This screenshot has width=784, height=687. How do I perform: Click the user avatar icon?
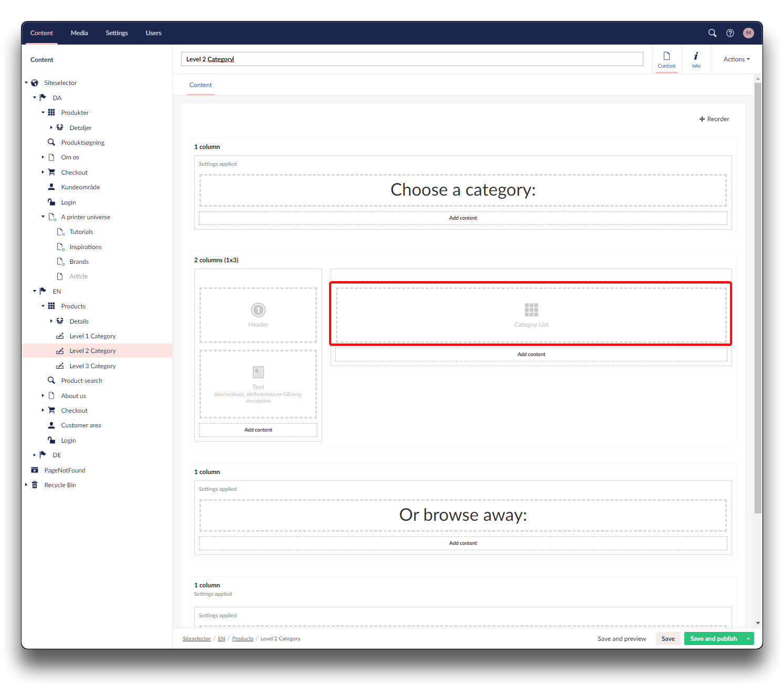pyautogui.click(x=748, y=33)
